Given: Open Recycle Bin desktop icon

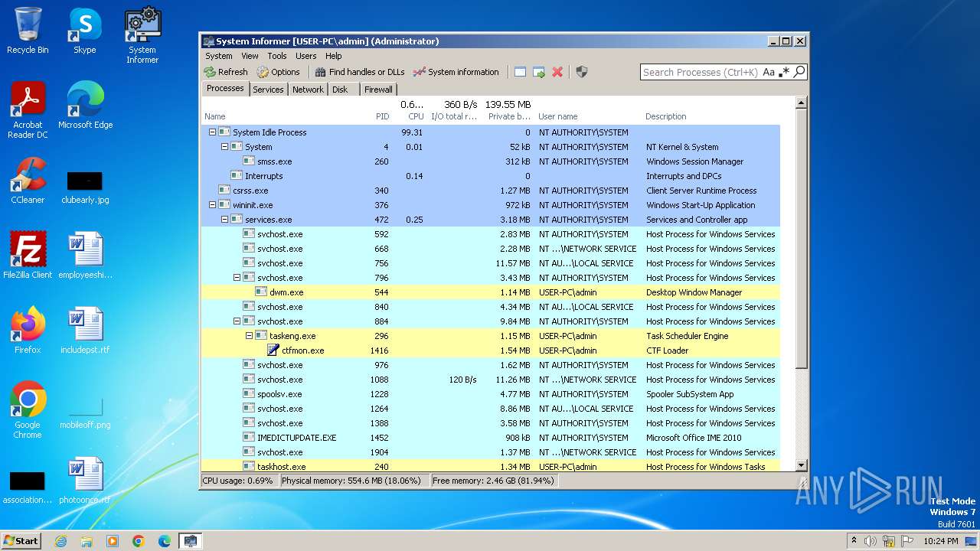Looking at the screenshot, I should click(28, 31).
